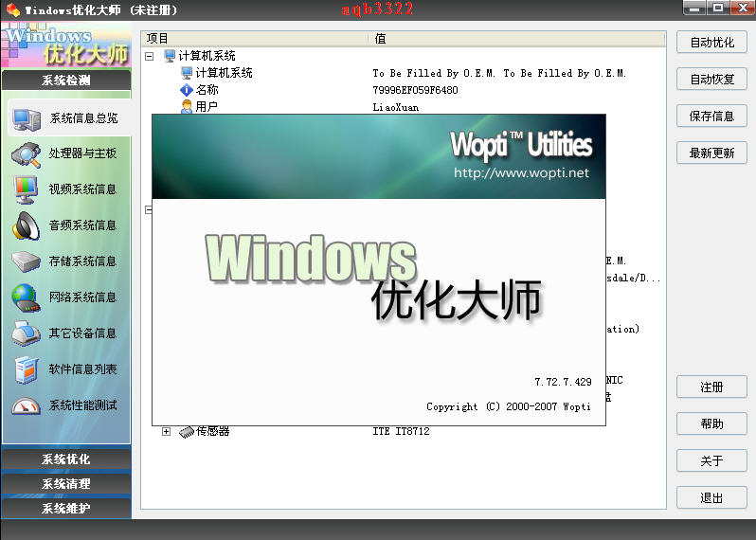
Task: Click the app icon in the title bar
Action: coord(13,10)
